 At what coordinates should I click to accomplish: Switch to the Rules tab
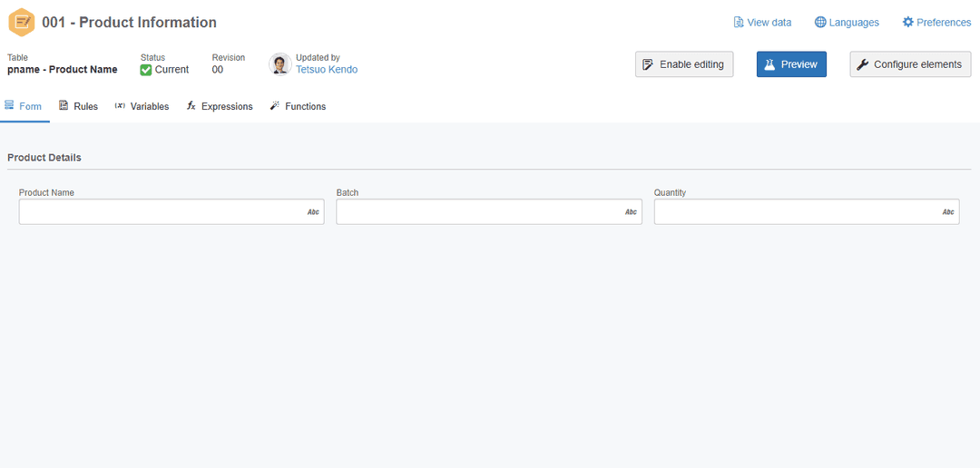[x=79, y=106]
